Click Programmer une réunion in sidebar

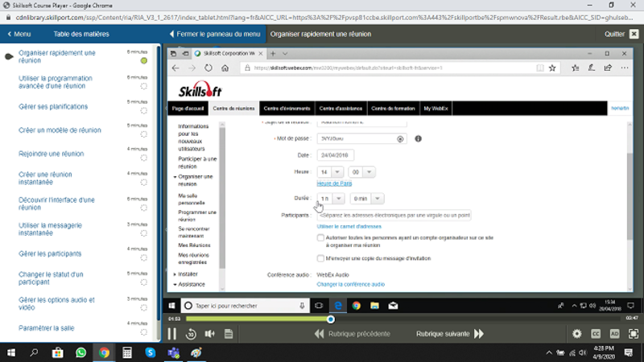(x=197, y=216)
